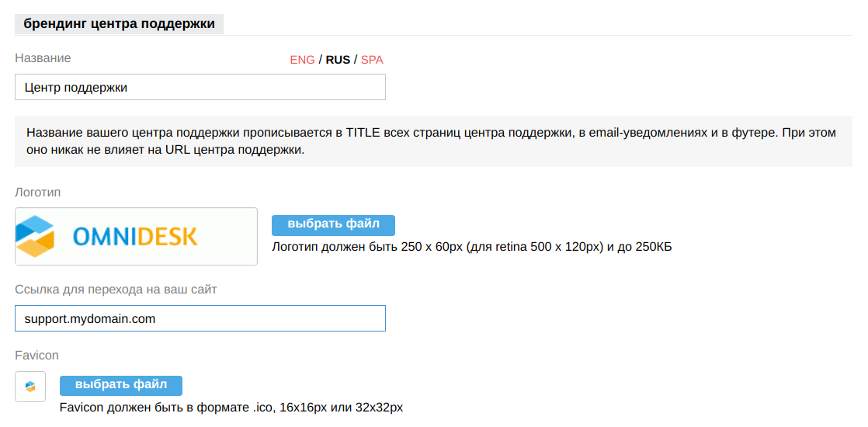Click the 'Название' field label

(x=43, y=58)
